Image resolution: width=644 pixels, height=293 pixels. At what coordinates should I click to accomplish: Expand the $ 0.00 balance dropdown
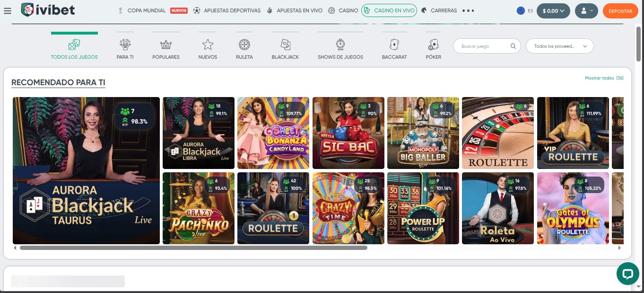coord(553,10)
